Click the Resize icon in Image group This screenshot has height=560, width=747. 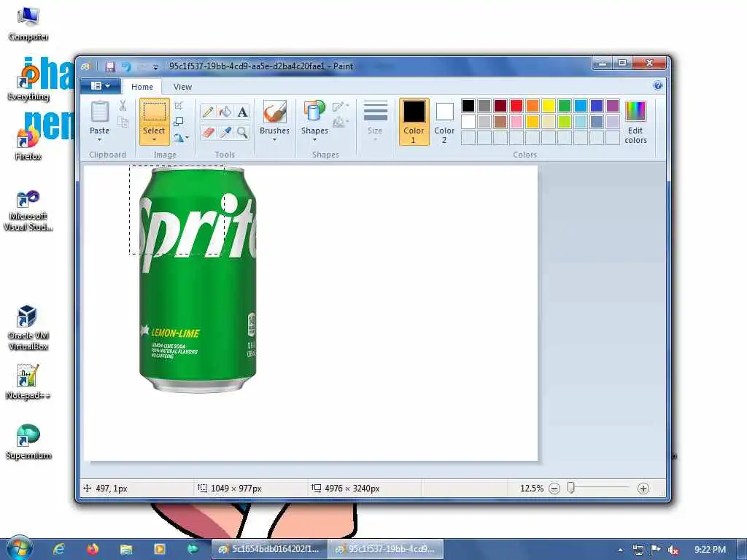[179, 122]
